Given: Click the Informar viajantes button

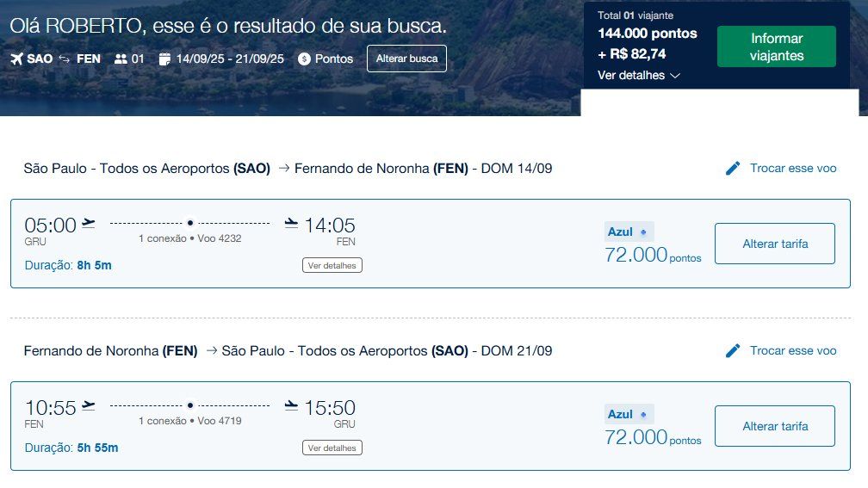Looking at the screenshot, I should pos(777,47).
